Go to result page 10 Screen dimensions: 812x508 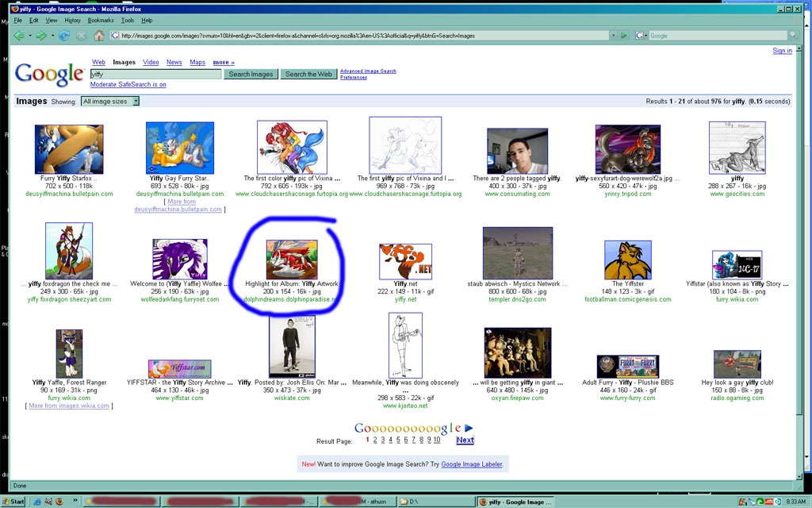(x=437, y=440)
